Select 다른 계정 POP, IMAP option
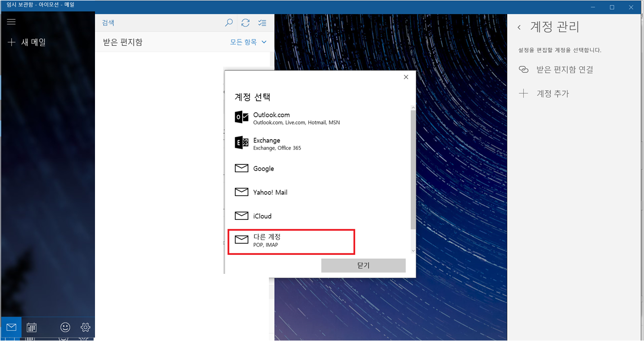Screen dimensions: 644x341 [291, 241]
